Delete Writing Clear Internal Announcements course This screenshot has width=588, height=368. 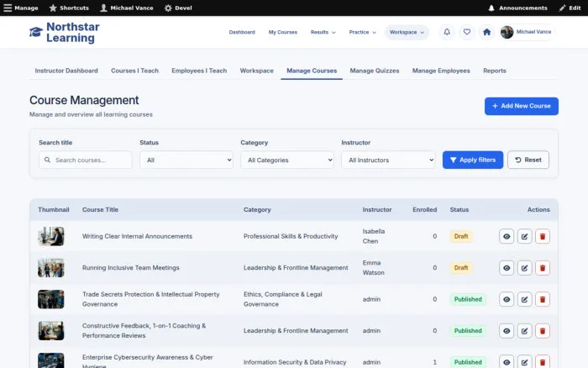543,236
